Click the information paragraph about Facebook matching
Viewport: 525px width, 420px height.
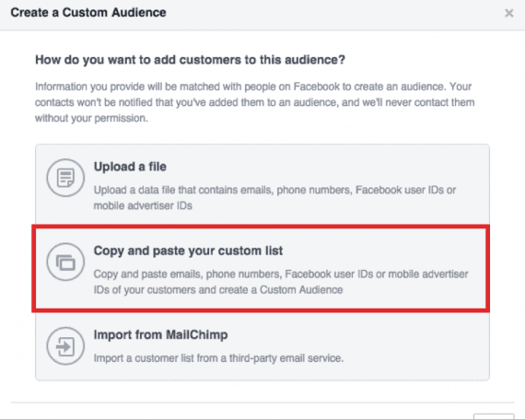(x=254, y=102)
